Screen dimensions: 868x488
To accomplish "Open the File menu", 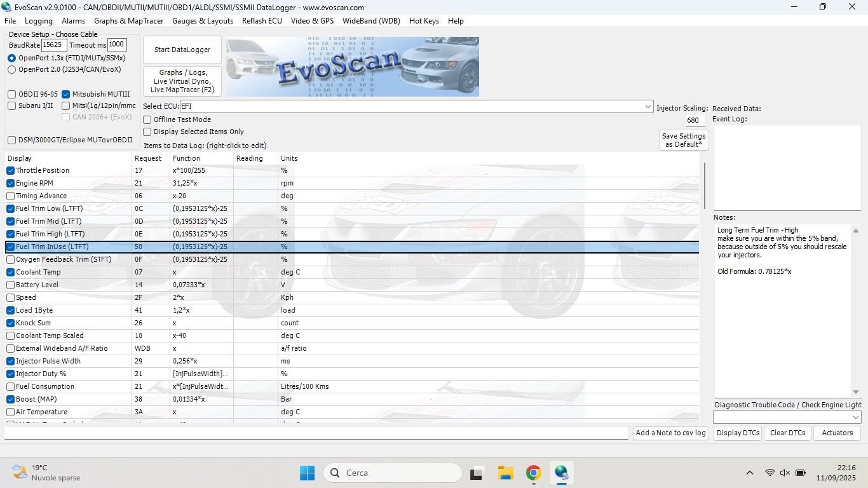I will pos(10,21).
